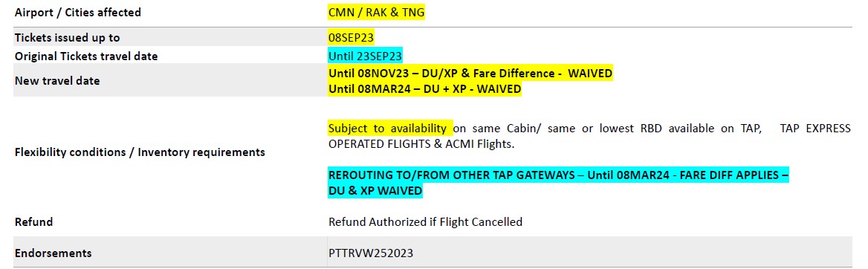This screenshot has height=269, width=868.
Task: Select the Endorsements row label
Action: (54, 253)
